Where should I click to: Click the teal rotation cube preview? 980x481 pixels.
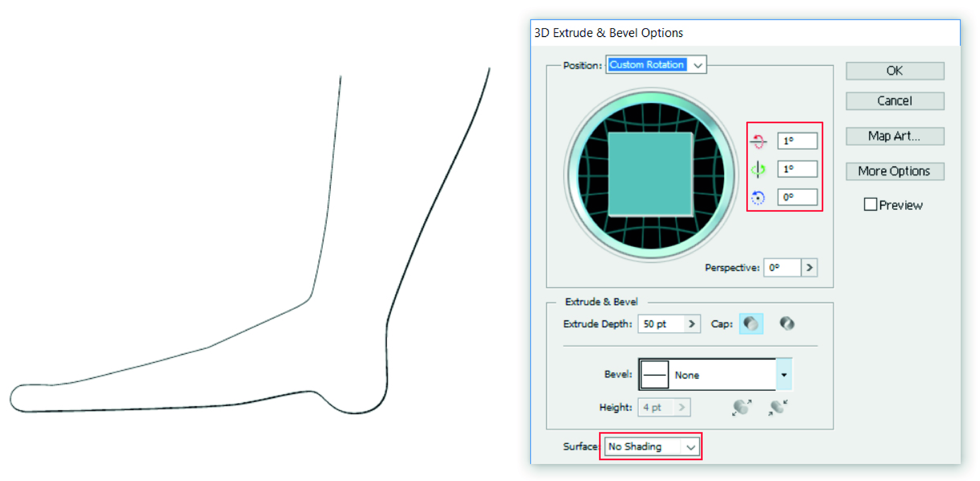point(651,174)
